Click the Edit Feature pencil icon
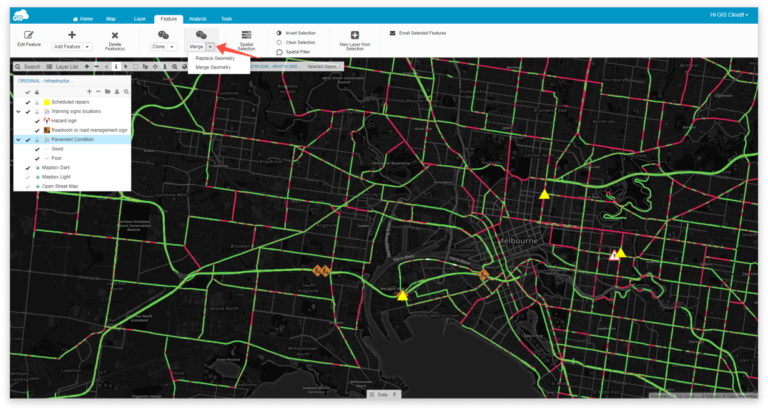 click(x=28, y=35)
